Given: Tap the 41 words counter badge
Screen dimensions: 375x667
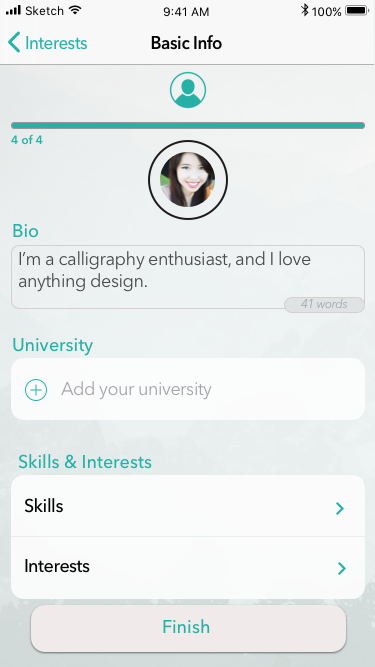Looking at the screenshot, I should [x=324, y=305].
